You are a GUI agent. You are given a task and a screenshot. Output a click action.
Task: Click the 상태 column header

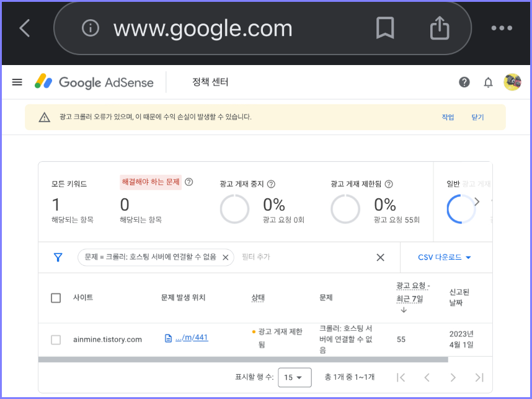[x=258, y=297]
